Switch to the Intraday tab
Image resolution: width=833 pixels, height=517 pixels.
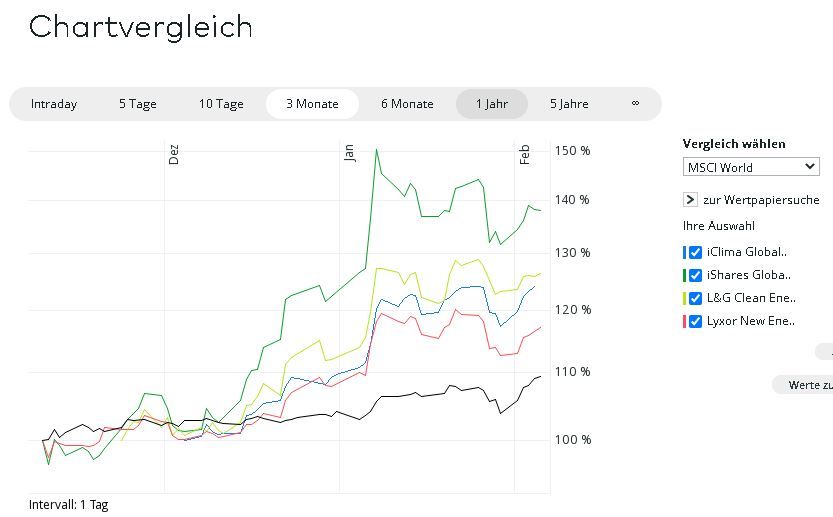coord(54,104)
